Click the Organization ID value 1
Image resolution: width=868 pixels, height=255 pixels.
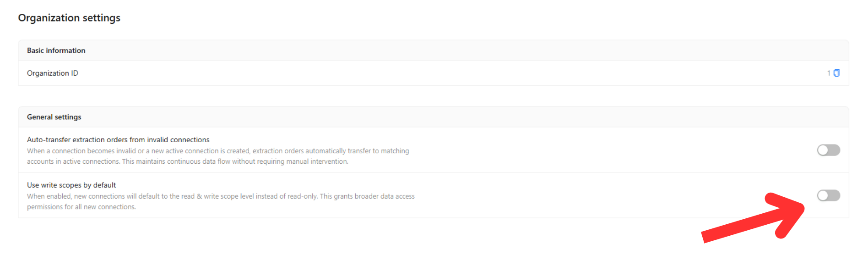(x=829, y=73)
